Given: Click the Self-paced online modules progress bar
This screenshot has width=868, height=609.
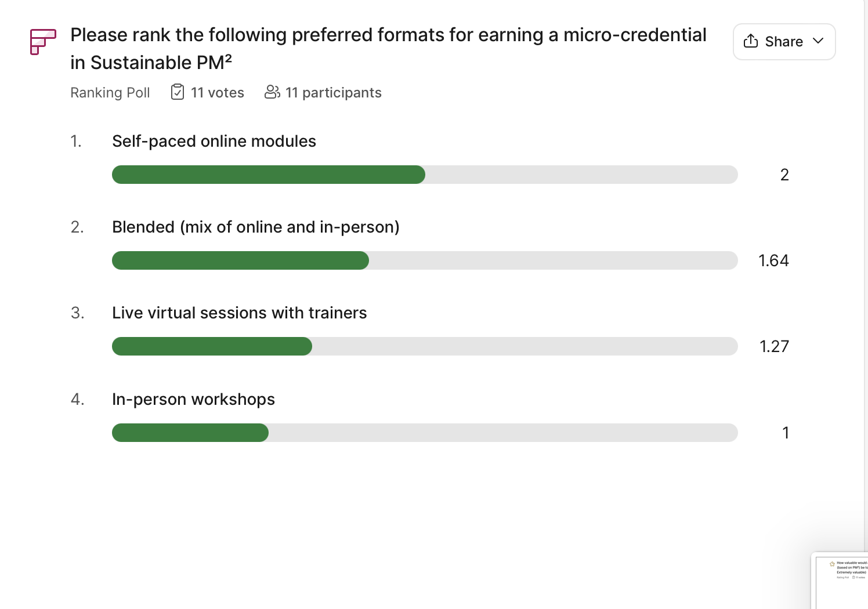Looking at the screenshot, I should click(425, 175).
